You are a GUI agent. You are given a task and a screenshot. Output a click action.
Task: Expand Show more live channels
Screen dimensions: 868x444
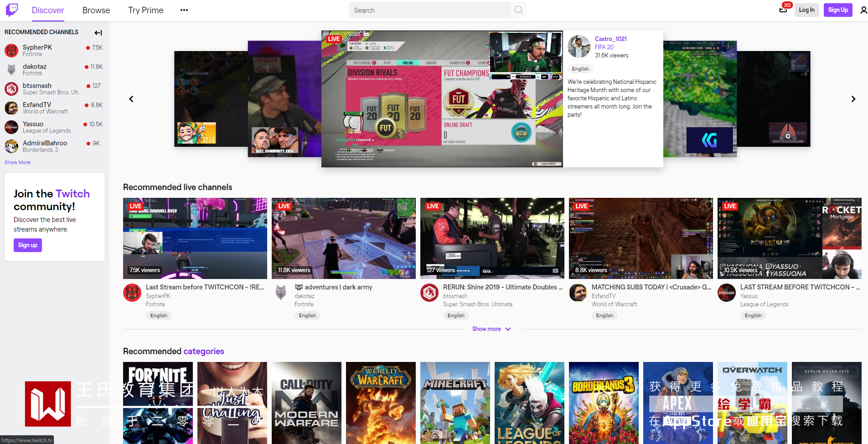[491, 329]
